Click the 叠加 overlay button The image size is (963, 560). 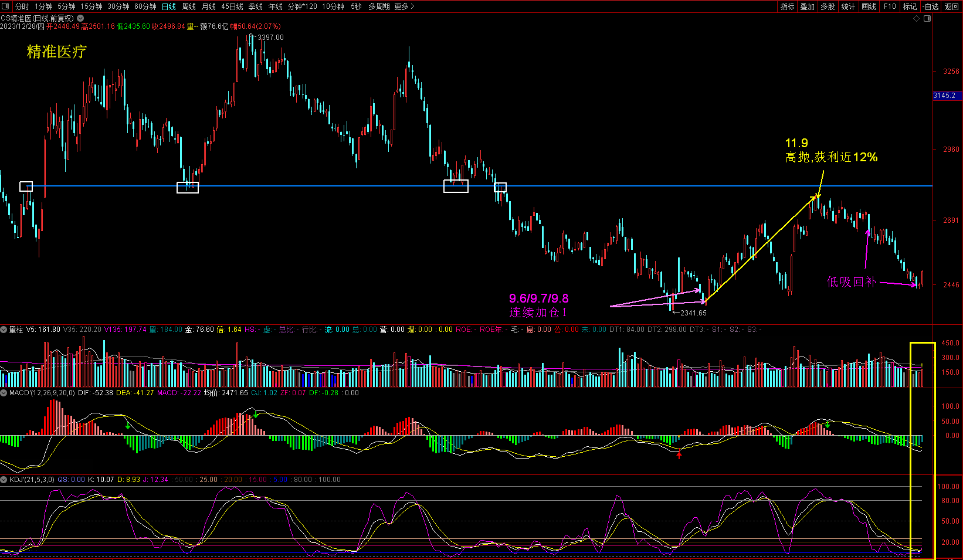click(x=808, y=6)
